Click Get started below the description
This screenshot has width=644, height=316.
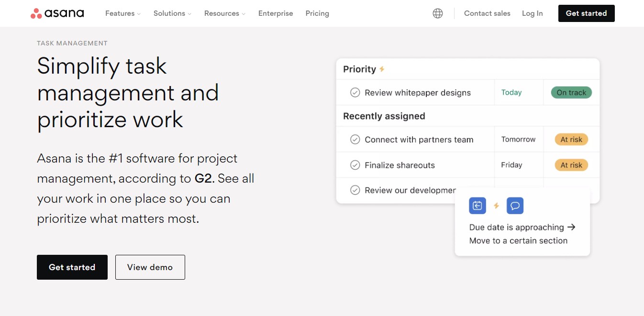tap(72, 267)
